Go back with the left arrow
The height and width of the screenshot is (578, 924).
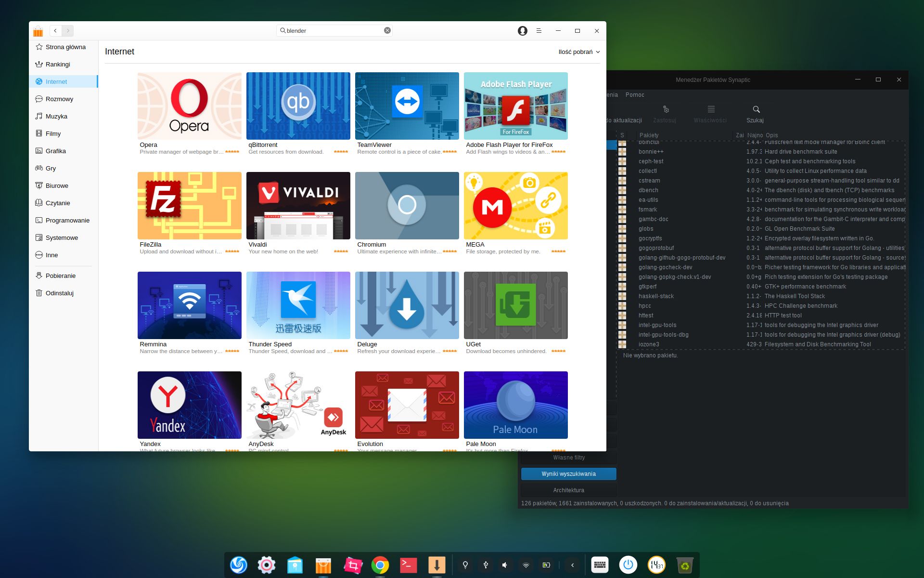[x=55, y=31]
